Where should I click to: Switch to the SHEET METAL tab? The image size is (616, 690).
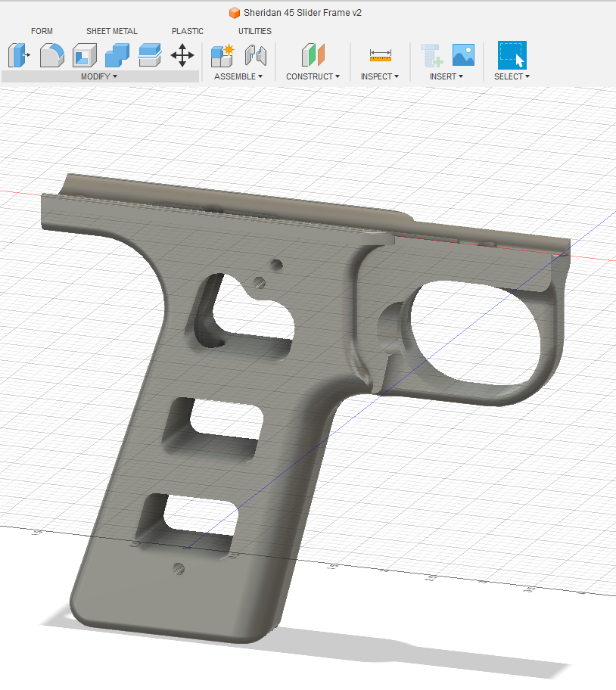point(112,31)
